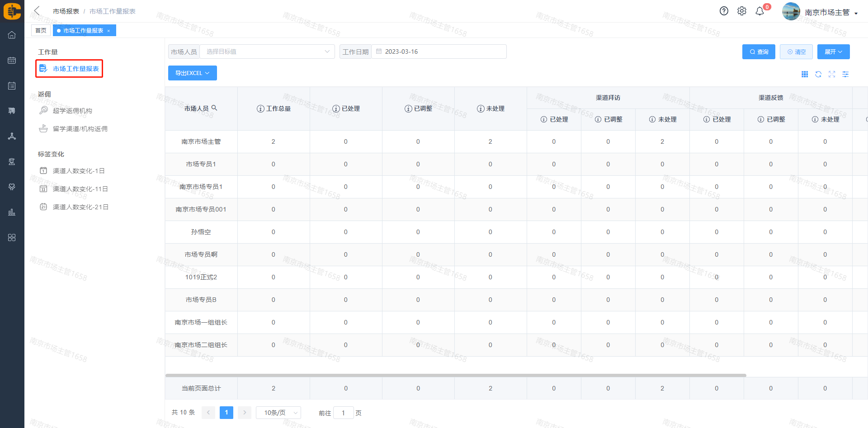Select 超学返佣机构 in side menu
Image resolution: width=868 pixels, height=428 pixels.
pos(72,111)
